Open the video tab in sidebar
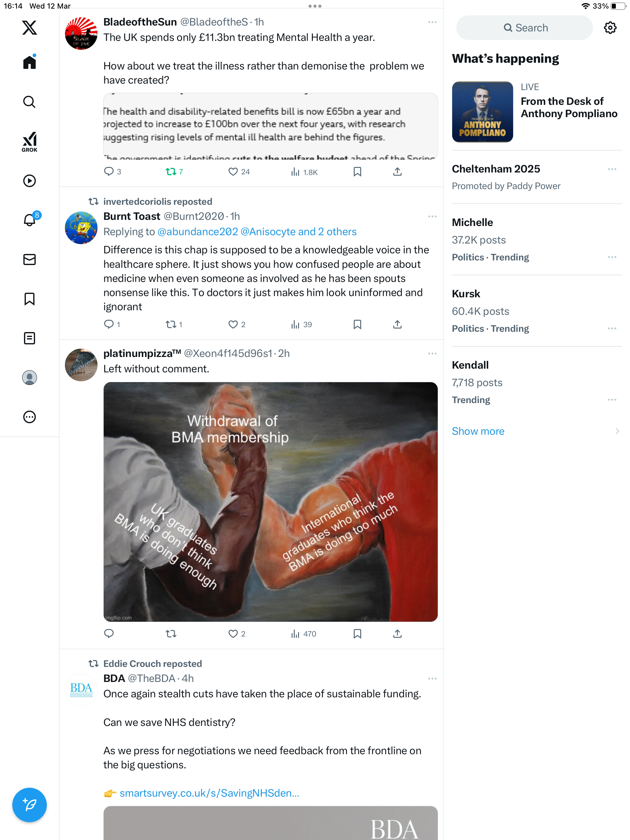Viewport: 630px width, 840px height. 29,181
